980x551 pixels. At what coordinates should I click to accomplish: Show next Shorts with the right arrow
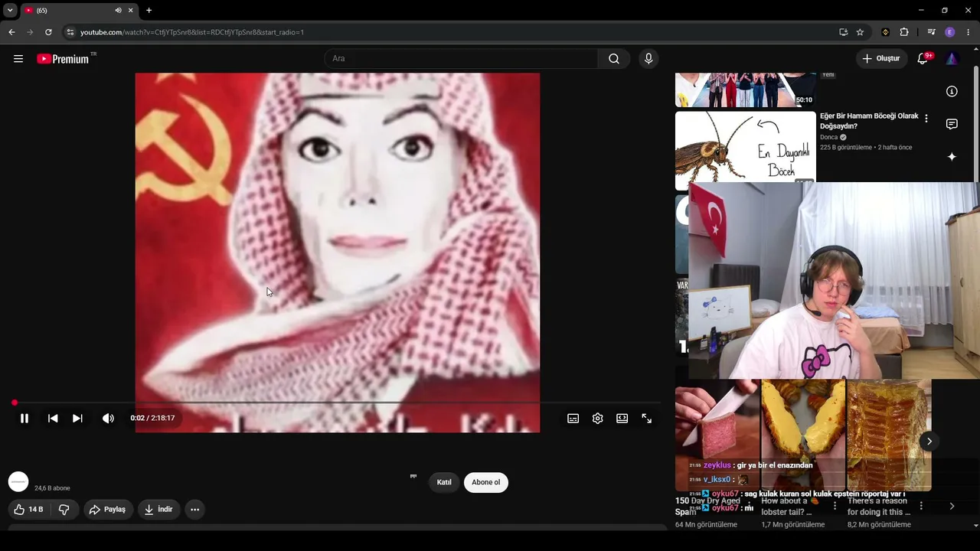pyautogui.click(x=929, y=441)
